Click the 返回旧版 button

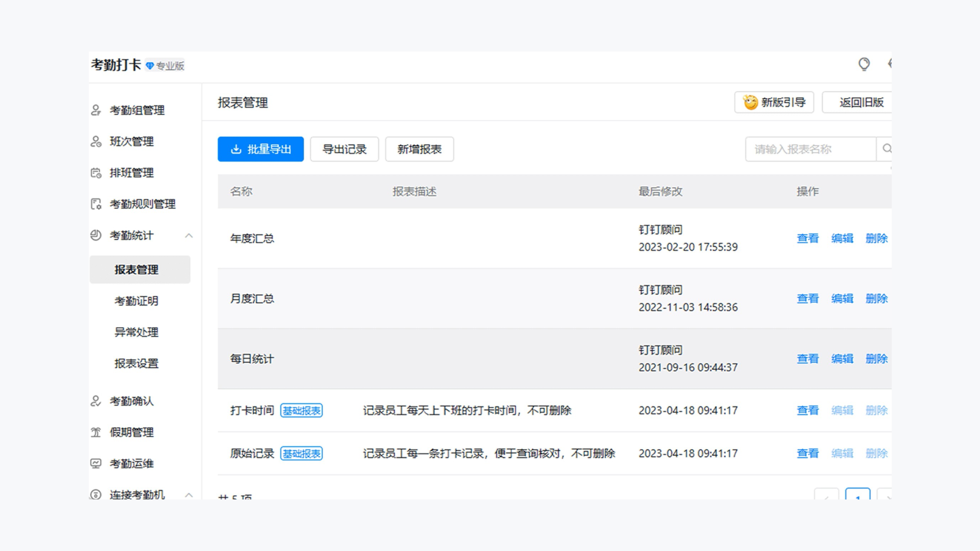point(857,102)
